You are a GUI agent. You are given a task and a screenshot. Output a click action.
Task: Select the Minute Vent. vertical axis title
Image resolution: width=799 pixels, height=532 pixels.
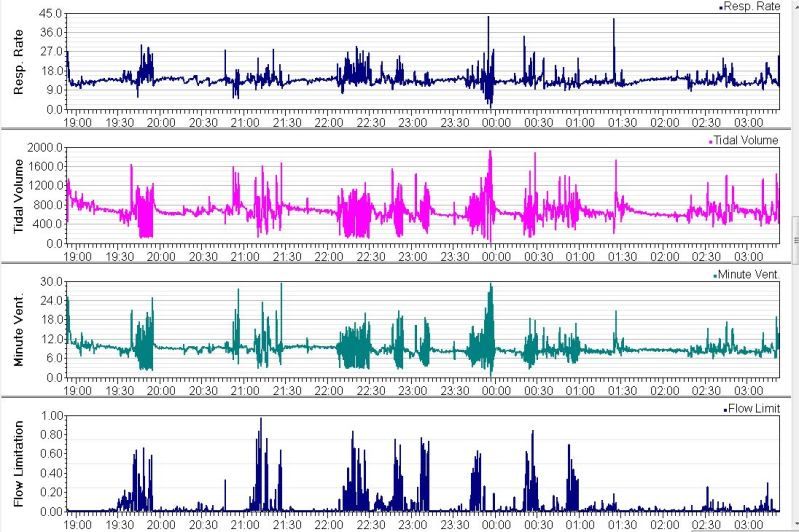(19, 330)
